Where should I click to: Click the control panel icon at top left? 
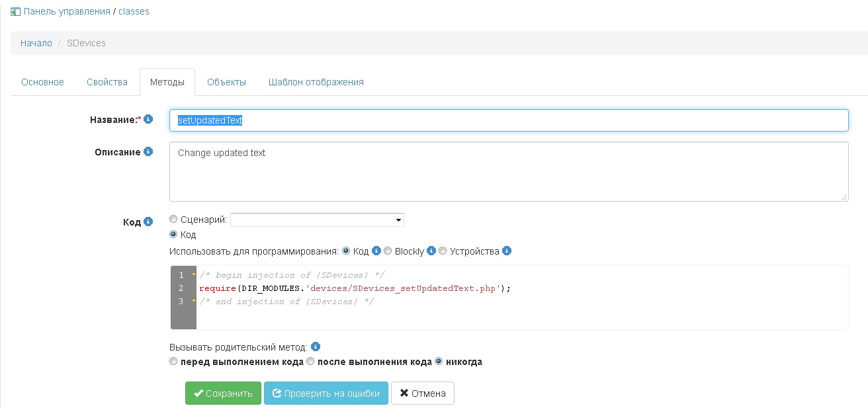coord(15,11)
